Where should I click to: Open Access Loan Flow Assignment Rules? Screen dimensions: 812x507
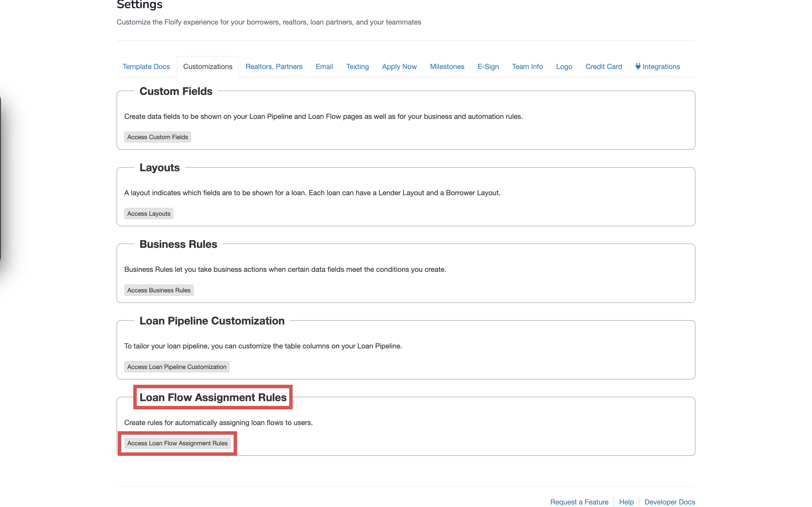[177, 443]
